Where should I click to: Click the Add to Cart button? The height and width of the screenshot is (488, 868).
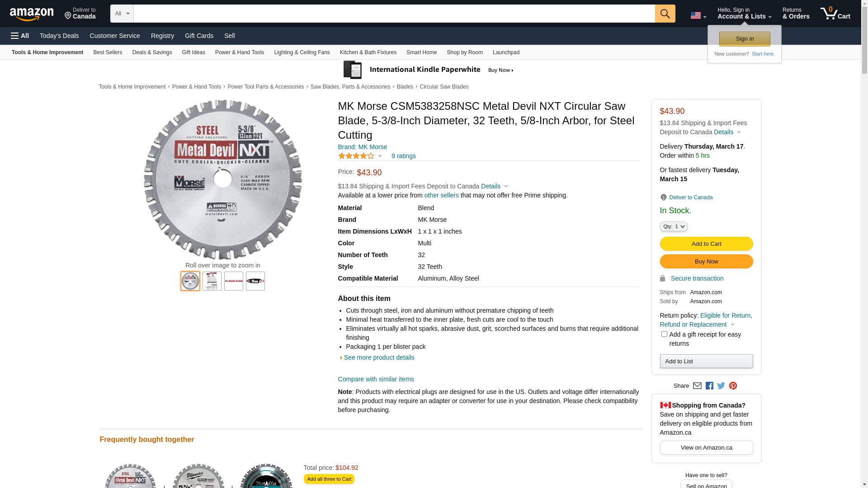click(706, 244)
